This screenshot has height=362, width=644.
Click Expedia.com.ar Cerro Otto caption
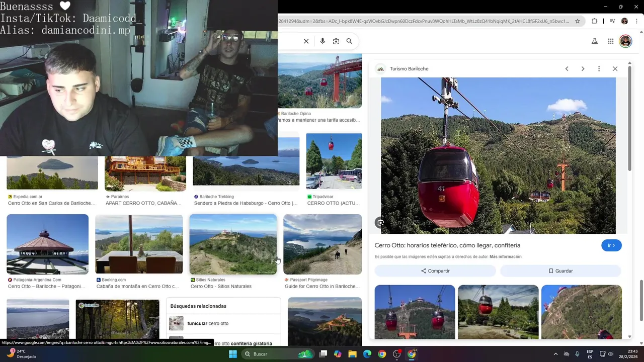tap(51, 203)
